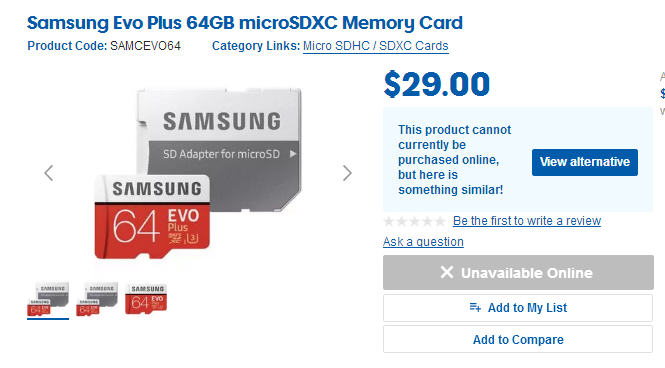665x368 pixels.
Task: Select the third thumbnail showing only the red card
Action: click(x=146, y=300)
